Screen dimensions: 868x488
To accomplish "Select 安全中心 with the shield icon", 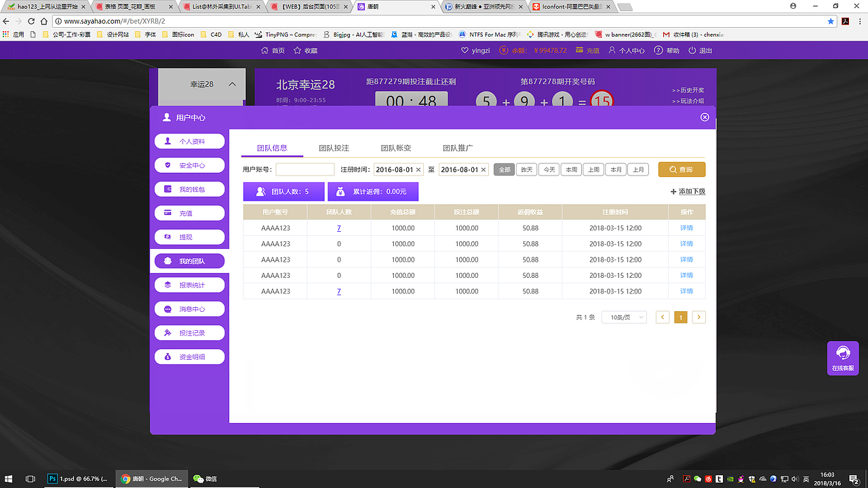I will [x=189, y=165].
